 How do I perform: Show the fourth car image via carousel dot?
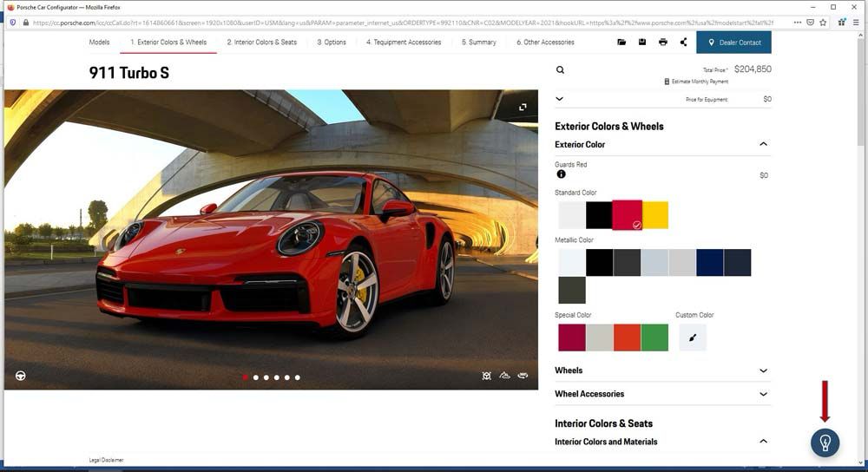pos(277,377)
